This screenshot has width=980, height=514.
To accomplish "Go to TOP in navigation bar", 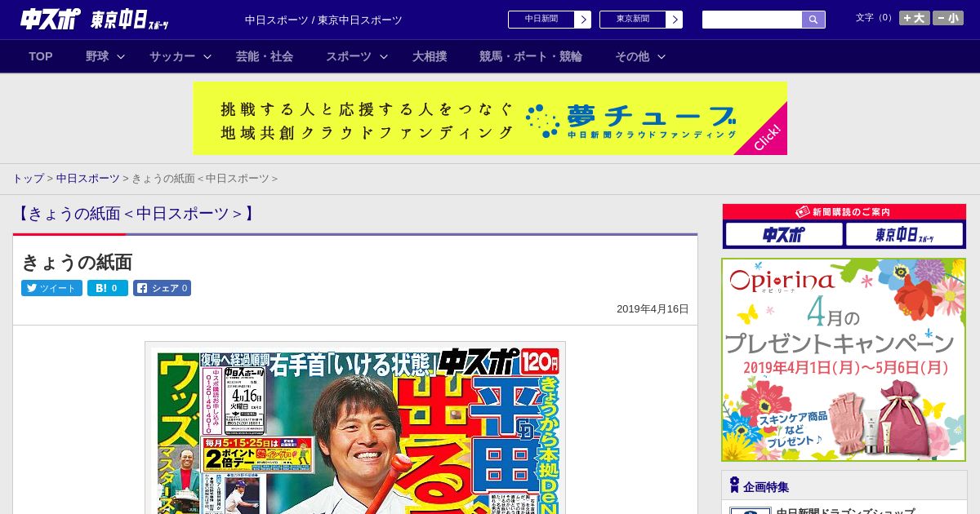I will point(41,56).
